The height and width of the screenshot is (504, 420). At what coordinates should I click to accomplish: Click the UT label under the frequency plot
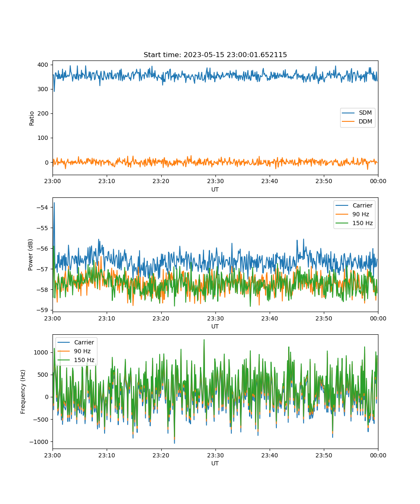[215, 464]
